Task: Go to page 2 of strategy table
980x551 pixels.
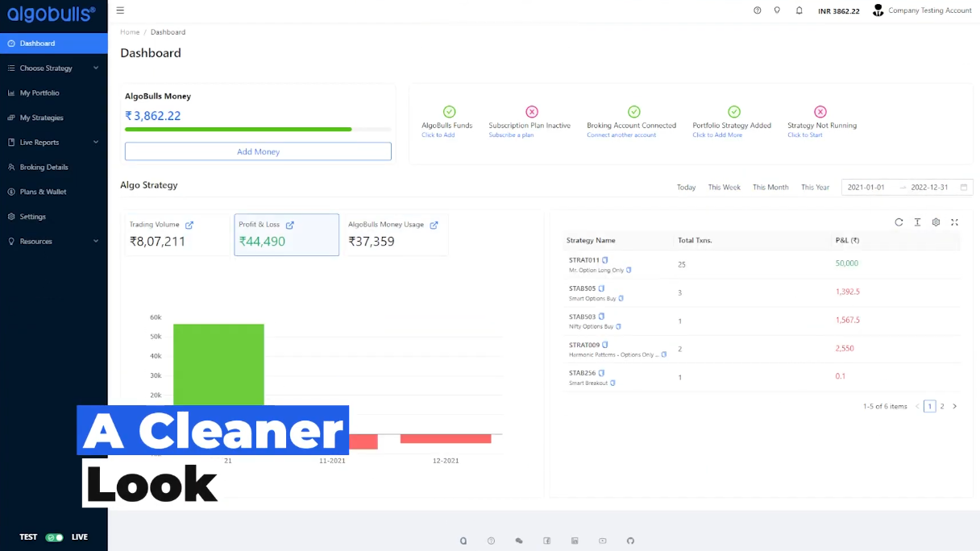Action: [x=942, y=407]
